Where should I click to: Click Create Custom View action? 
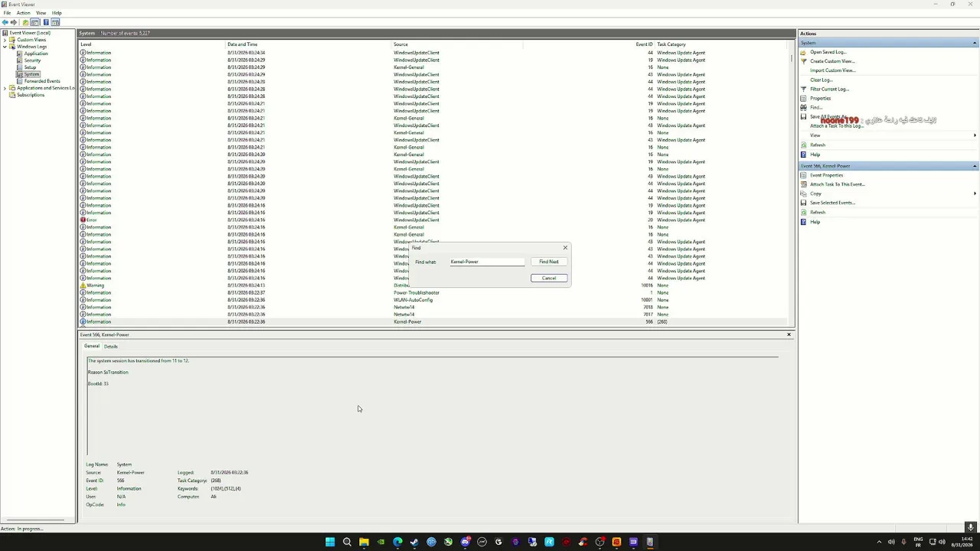832,61
